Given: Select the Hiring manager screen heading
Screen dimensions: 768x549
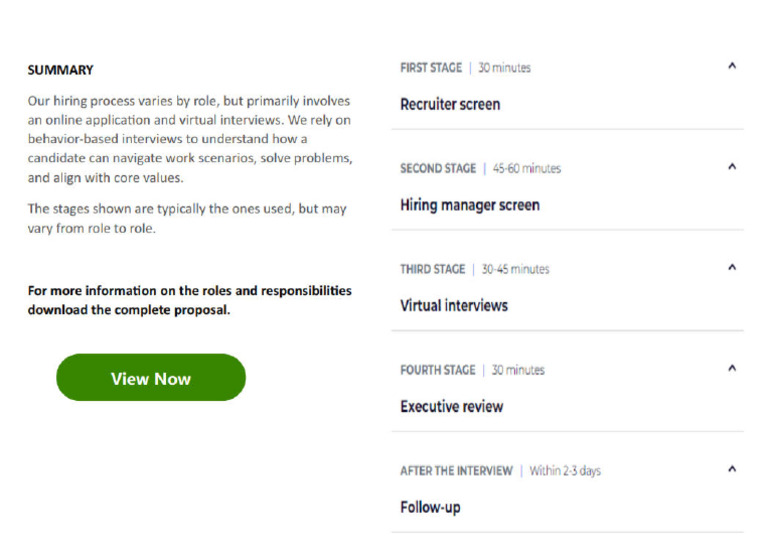Looking at the screenshot, I should click(x=470, y=205).
